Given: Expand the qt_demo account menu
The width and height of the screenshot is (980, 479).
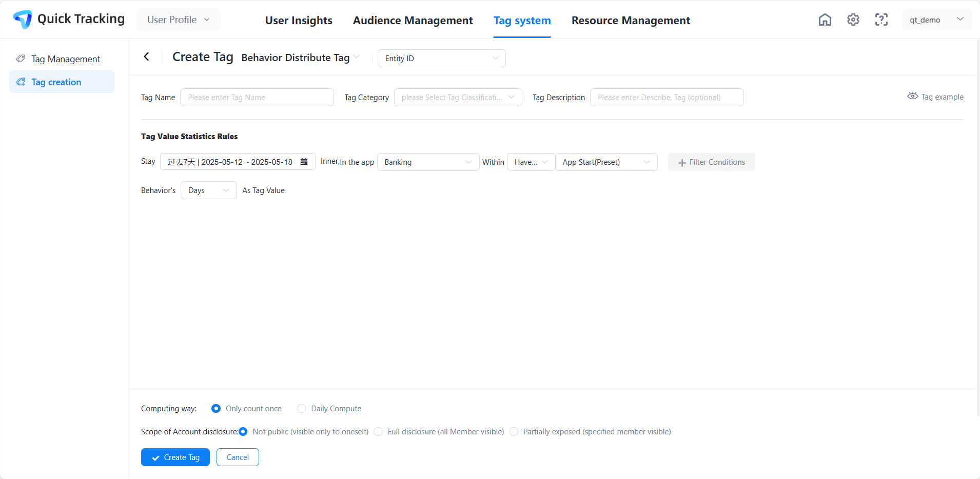Looking at the screenshot, I should coord(936,20).
